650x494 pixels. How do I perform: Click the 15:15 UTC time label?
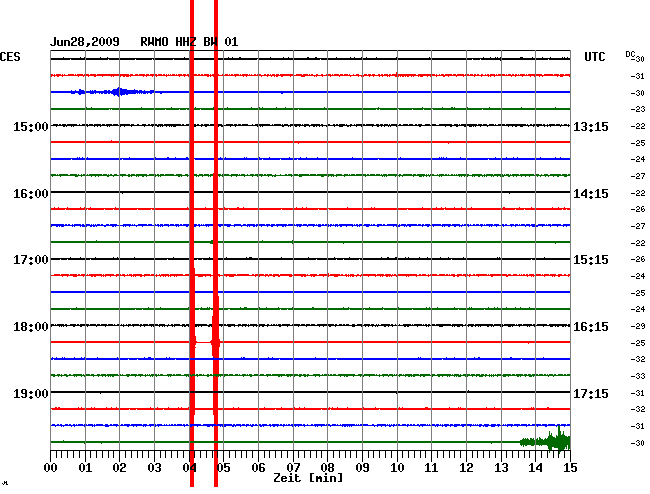(591, 260)
